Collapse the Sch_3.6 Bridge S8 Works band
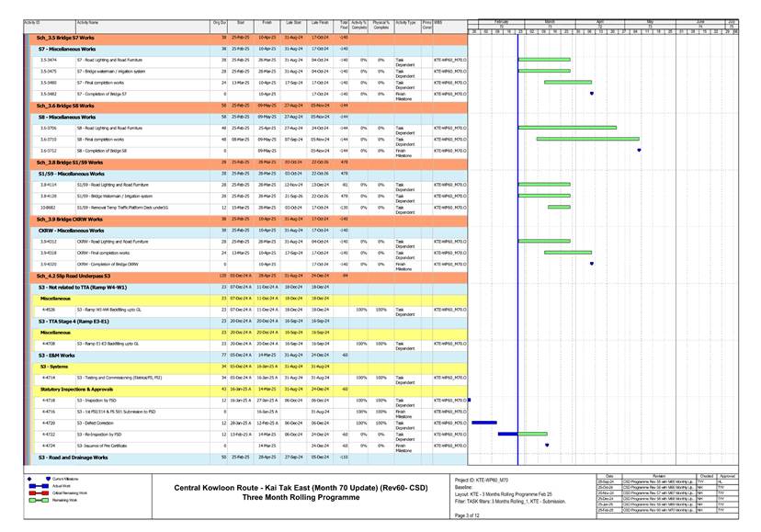Viewport: 761px width, 532px height. [x=66, y=106]
